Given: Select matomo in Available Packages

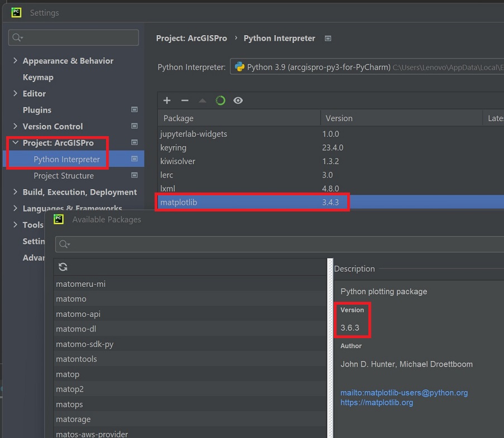Looking at the screenshot, I should point(190,299).
